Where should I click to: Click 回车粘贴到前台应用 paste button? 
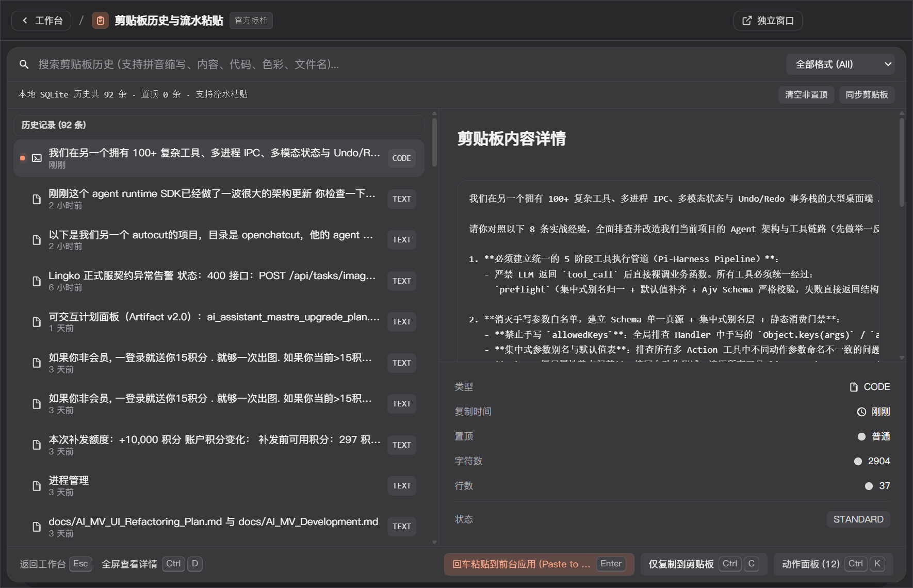[x=539, y=564]
